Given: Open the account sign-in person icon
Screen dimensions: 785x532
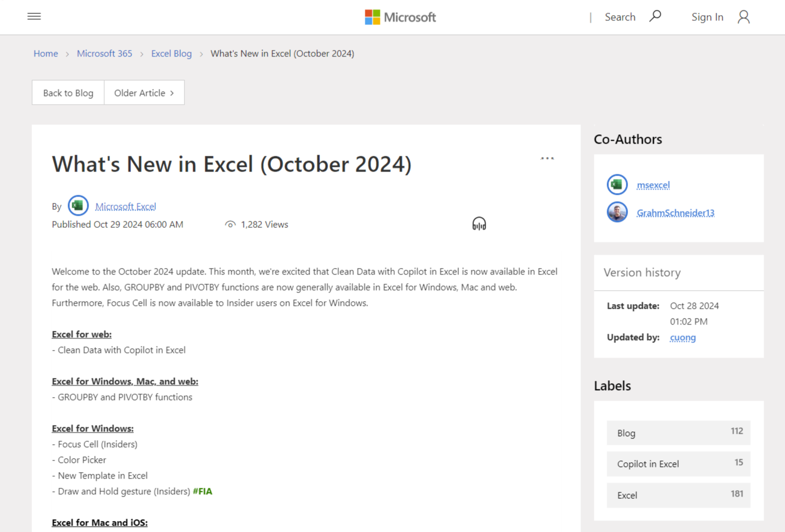Looking at the screenshot, I should coord(743,17).
